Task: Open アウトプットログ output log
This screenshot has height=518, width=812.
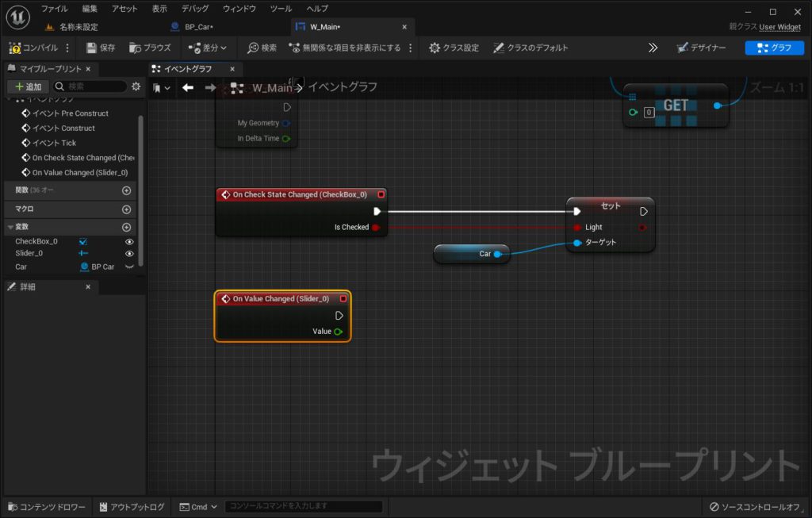Action: click(x=132, y=507)
